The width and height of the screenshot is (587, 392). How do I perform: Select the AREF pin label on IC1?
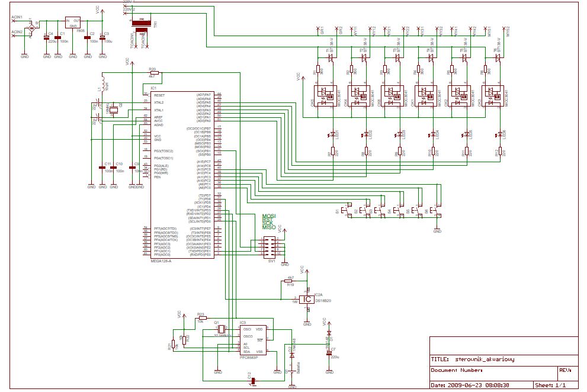(x=158, y=117)
